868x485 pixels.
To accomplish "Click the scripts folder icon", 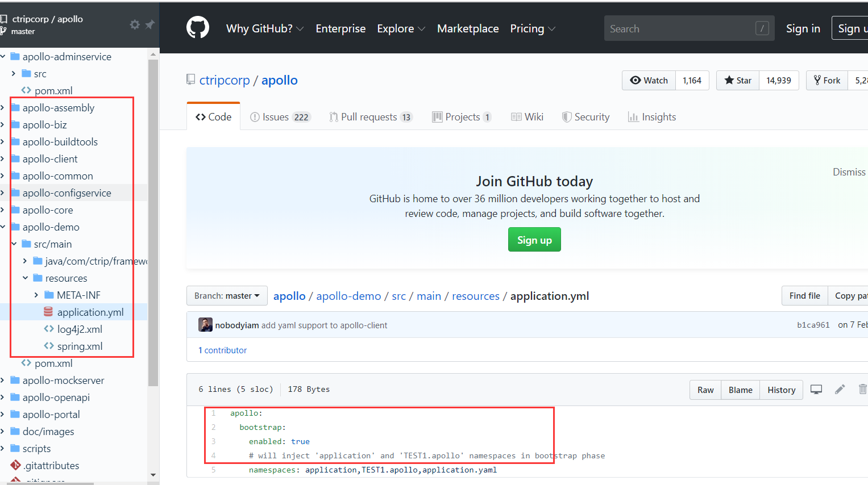I will click(15, 448).
